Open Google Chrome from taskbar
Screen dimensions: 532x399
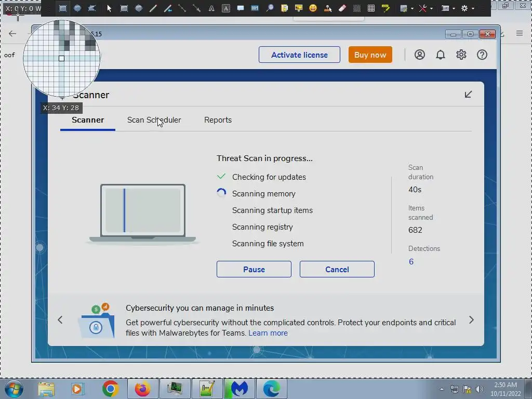coord(110,389)
